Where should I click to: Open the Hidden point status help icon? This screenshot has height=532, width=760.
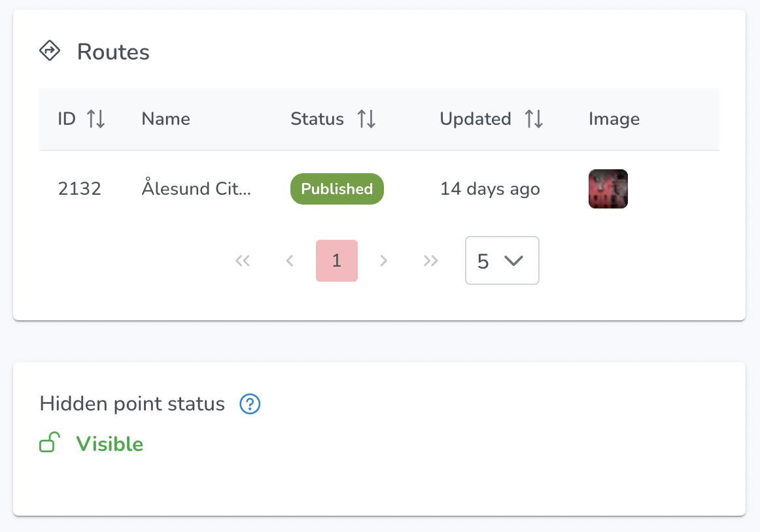point(250,404)
